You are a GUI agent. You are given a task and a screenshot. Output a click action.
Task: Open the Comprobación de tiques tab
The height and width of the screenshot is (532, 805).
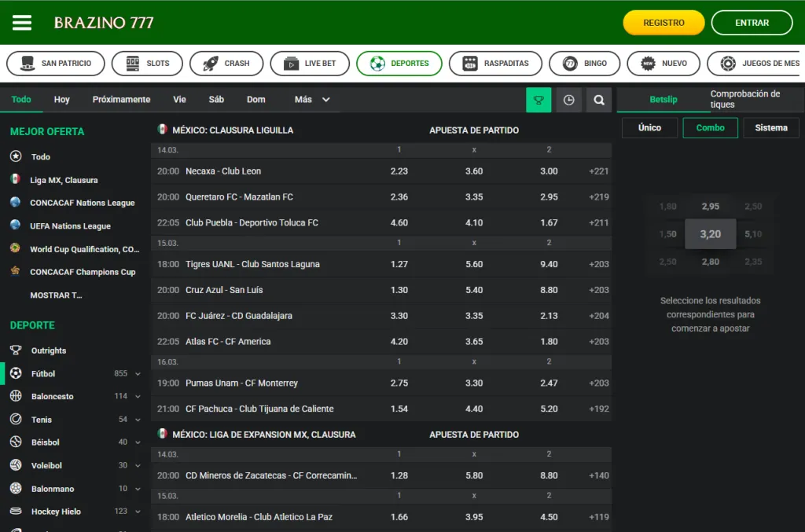744,99
